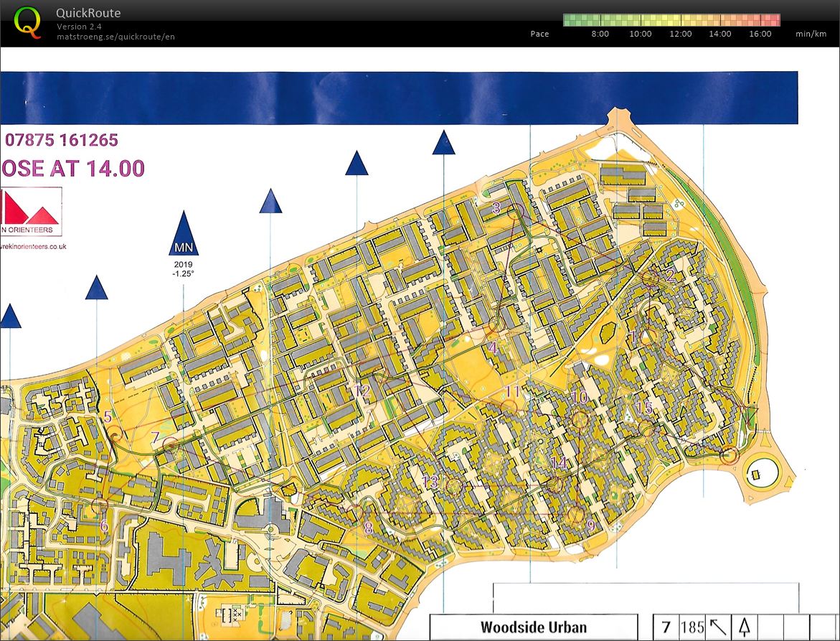Click the upward arrow symbol in description box
Viewport: 840px width, 641px height.
[x=744, y=627]
